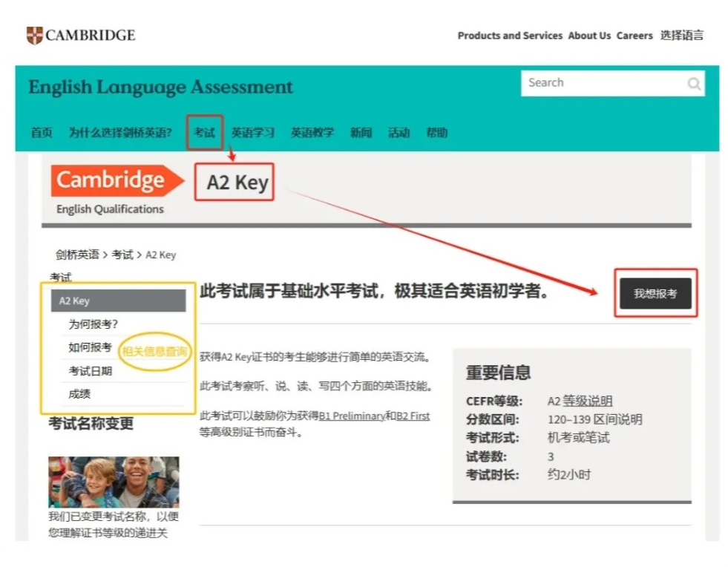728x567 pixels.
Task: Open the 选择语言 language selector
Action: [681, 36]
